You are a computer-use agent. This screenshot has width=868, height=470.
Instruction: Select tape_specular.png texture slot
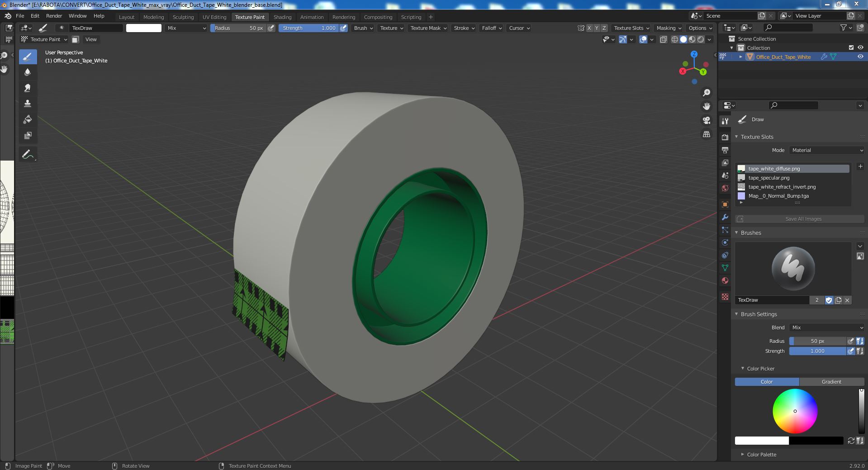tap(793, 178)
